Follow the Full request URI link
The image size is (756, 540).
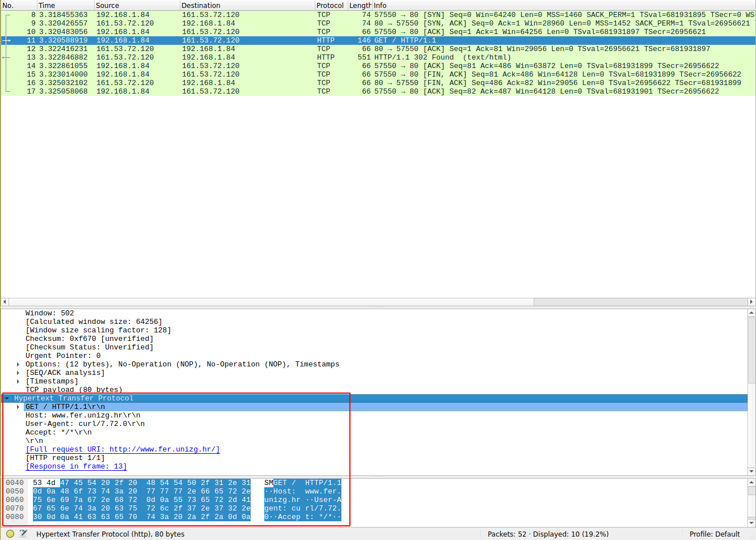tap(123, 449)
